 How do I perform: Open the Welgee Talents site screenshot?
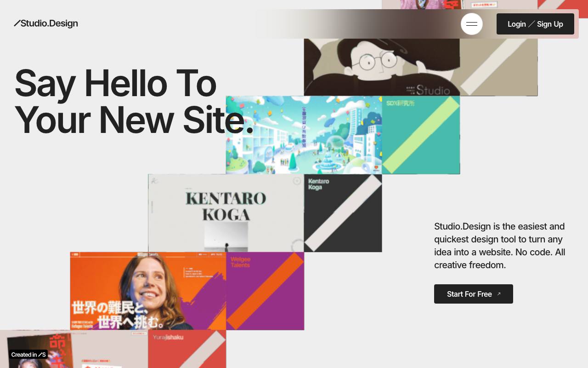click(x=148, y=291)
